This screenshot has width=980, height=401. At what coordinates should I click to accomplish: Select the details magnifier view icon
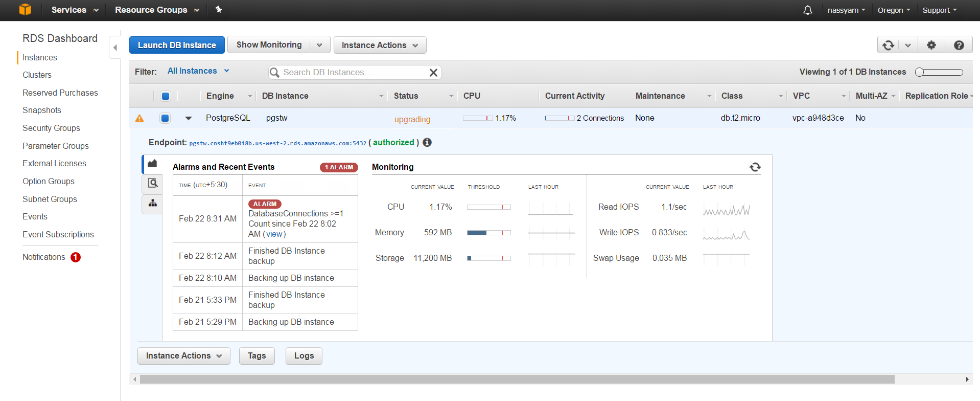click(x=152, y=183)
